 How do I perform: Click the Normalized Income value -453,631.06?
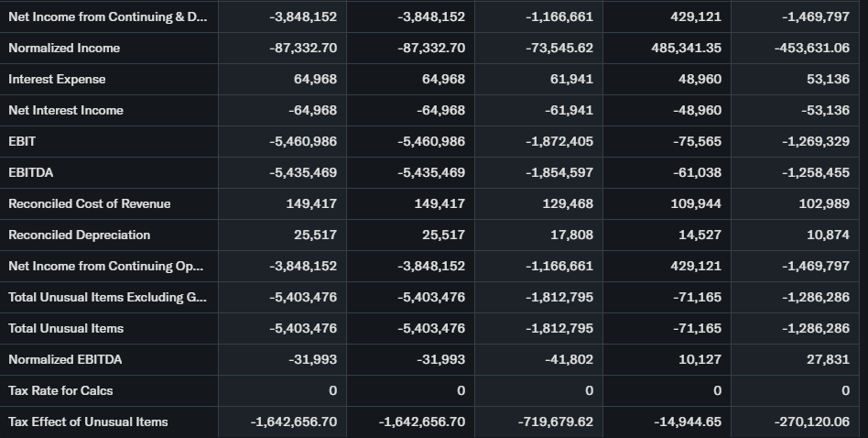[x=813, y=48]
